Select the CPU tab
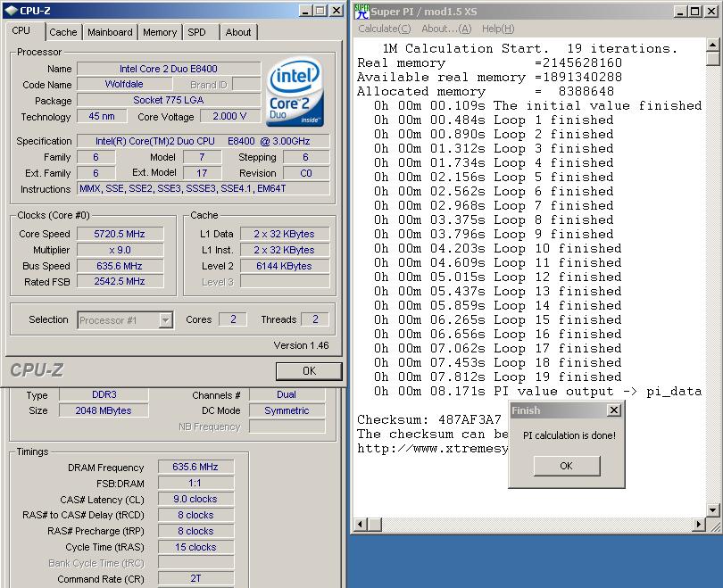This screenshot has width=723, height=588. tap(21, 31)
